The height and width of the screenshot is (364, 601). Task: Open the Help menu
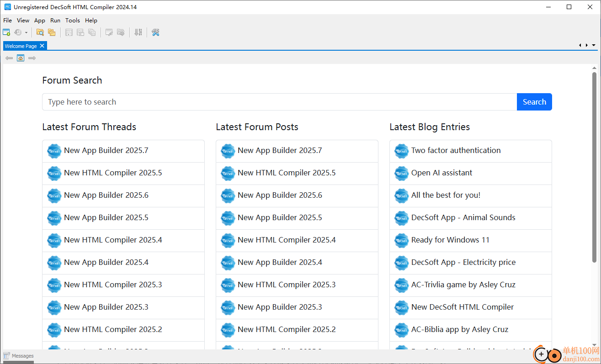coord(91,20)
